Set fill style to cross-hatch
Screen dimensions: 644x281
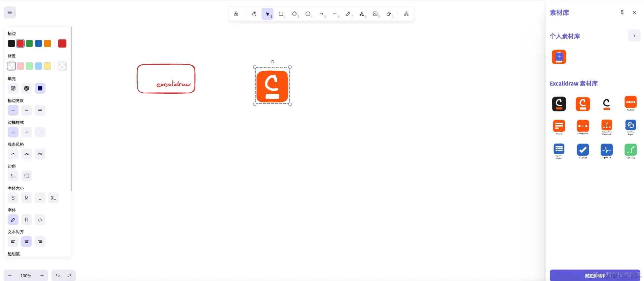pyautogui.click(x=27, y=88)
